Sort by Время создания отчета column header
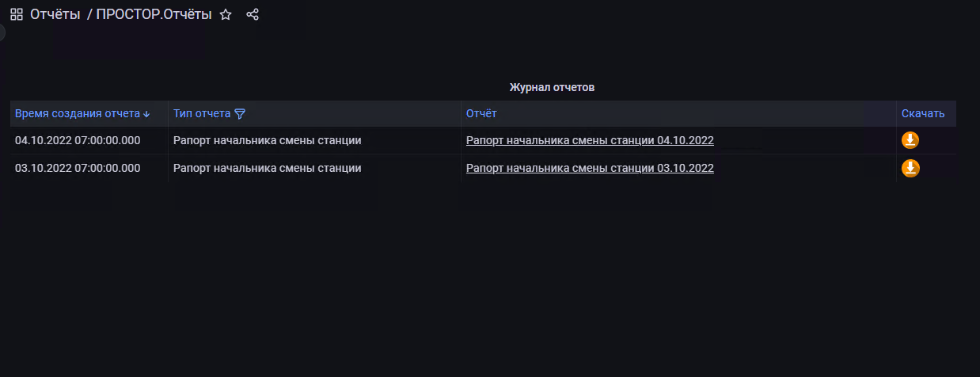Viewport: 980px width, 377px height. click(x=78, y=114)
